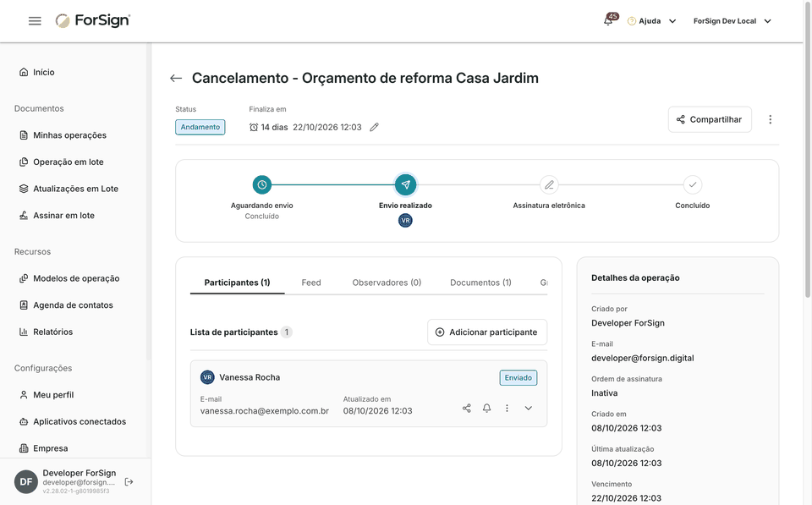Open Vanessa Rocha's three-dot options
This screenshot has width=812, height=505.
[507, 408]
